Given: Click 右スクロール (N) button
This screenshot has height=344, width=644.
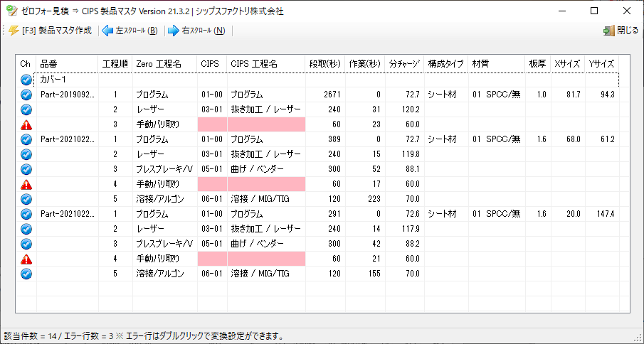Looking at the screenshot, I should click(x=196, y=31).
